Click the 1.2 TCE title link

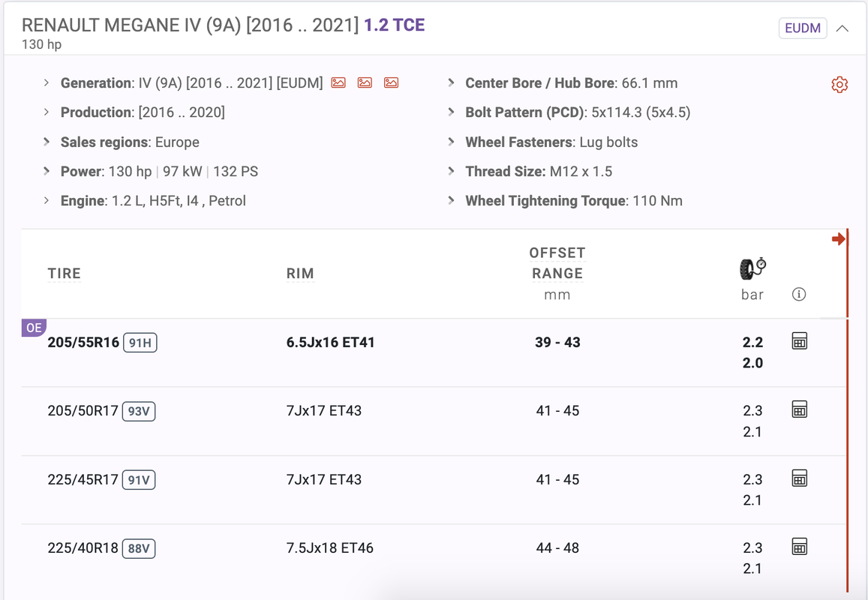click(x=394, y=25)
